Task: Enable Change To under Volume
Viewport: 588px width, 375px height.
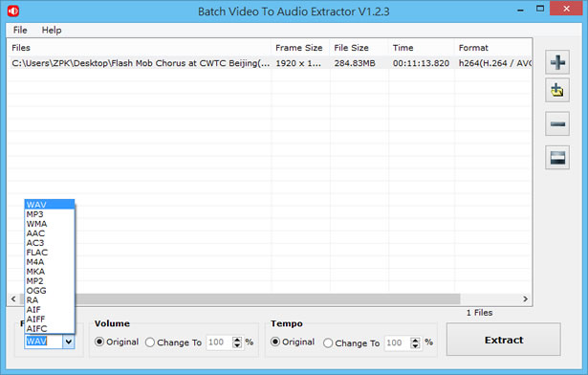Action: coord(173,342)
